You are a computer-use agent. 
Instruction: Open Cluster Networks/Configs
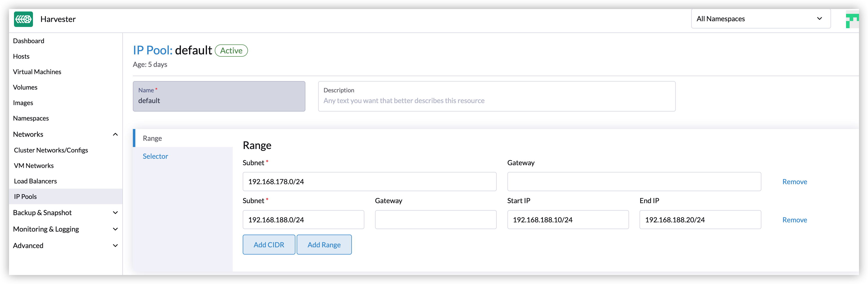pos(51,150)
